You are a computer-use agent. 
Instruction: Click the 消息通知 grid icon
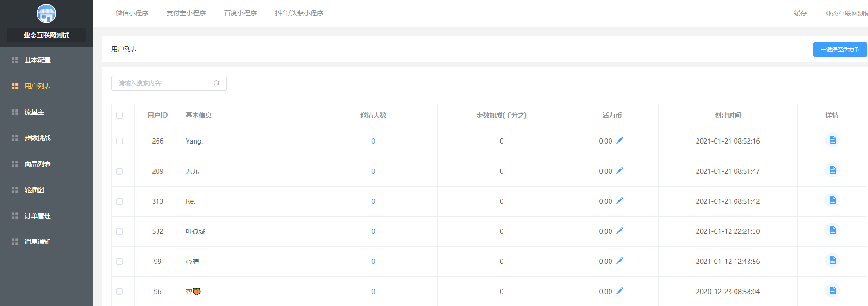15,242
